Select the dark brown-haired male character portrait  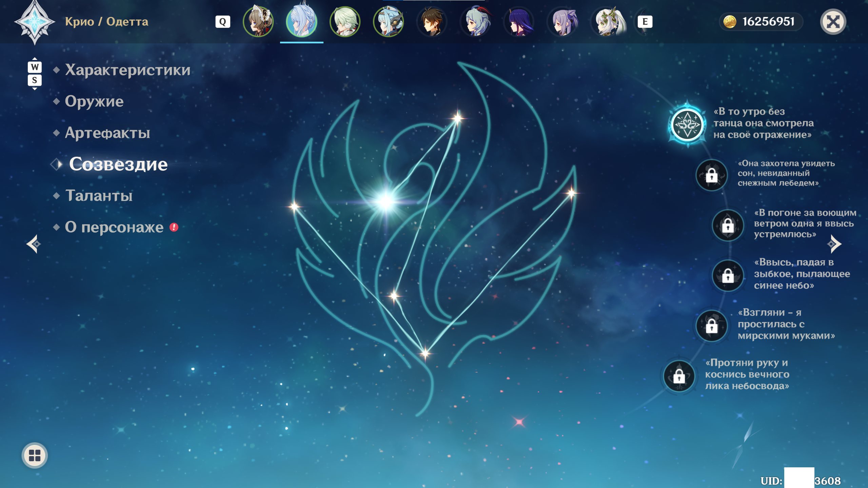pos(432,22)
